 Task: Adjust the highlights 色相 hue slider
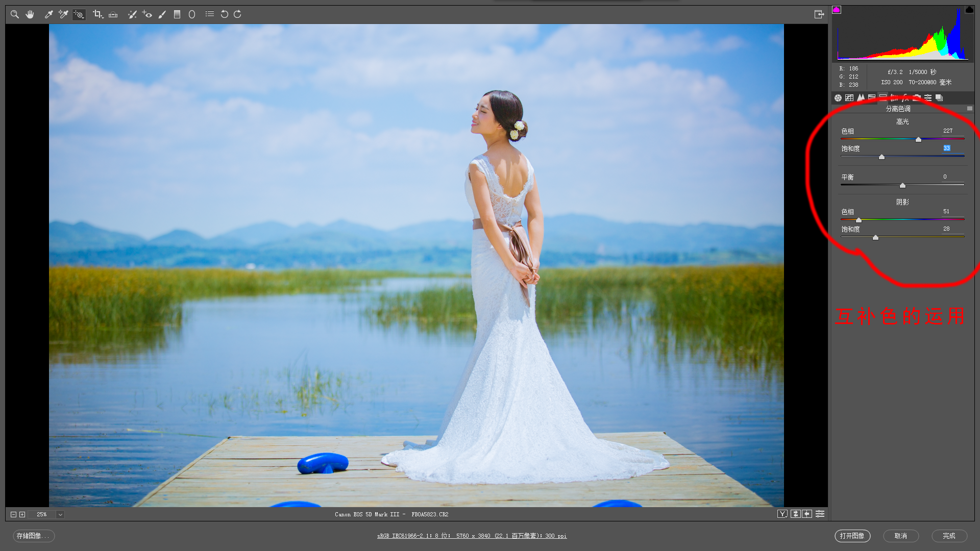pyautogui.click(x=918, y=139)
